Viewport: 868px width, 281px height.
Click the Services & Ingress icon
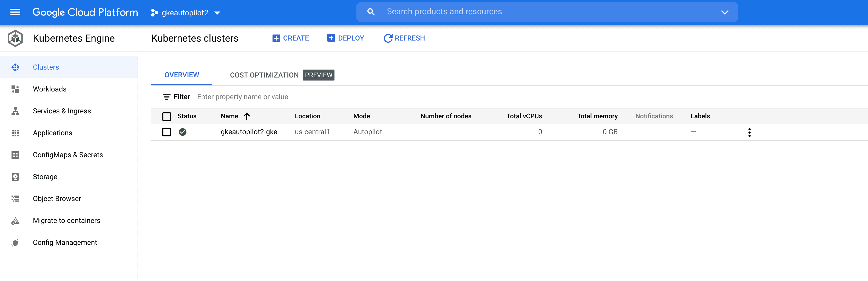pyautogui.click(x=15, y=111)
